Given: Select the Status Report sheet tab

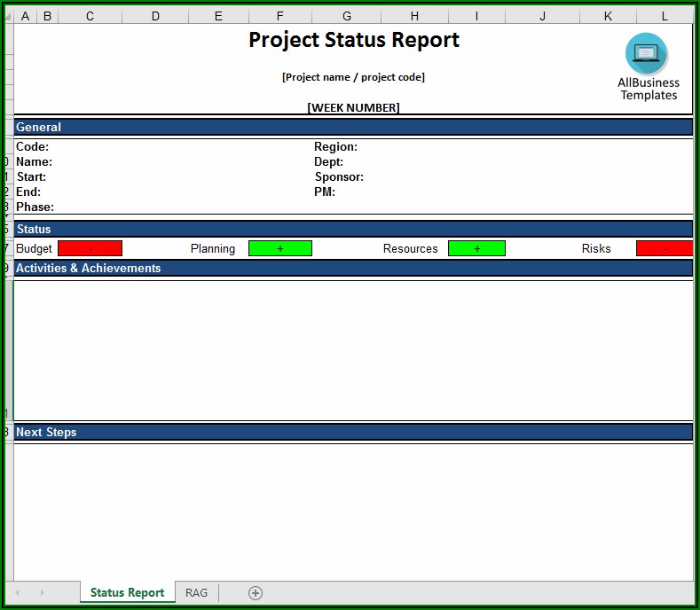Looking at the screenshot, I should click(x=127, y=592).
